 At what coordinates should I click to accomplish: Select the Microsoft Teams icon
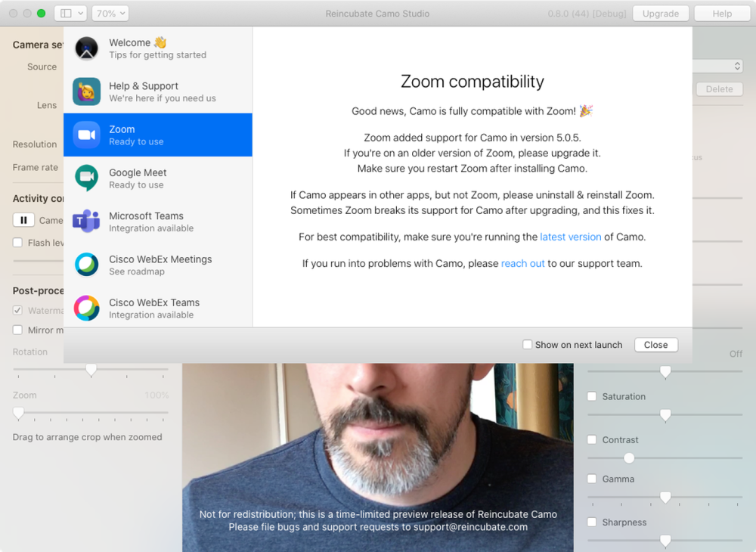tap(86, 222)
